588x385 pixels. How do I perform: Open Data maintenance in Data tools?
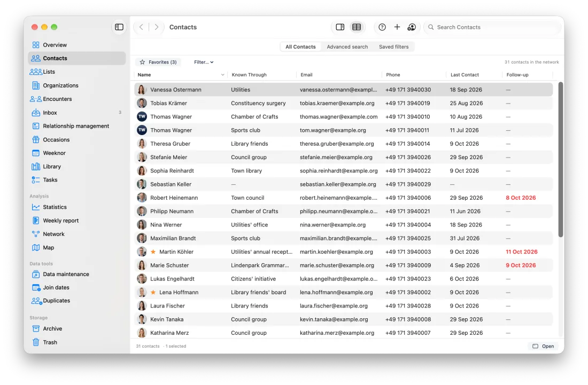[x=77, y=274]
